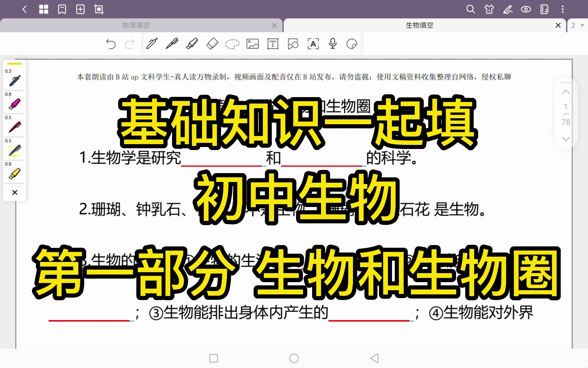The width and height of the screenshot is (588, 368).
Task: Undo the last action
Action: (111, 44)
